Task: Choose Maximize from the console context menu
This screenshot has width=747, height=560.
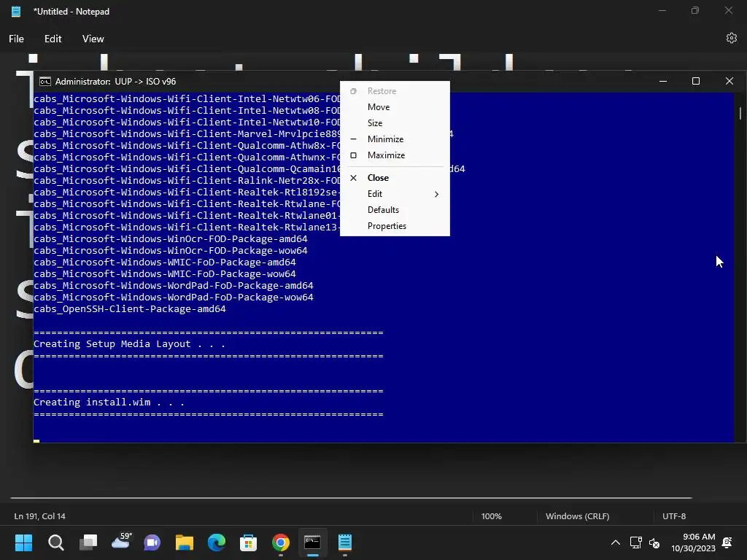Action: [x=395, y=155]
